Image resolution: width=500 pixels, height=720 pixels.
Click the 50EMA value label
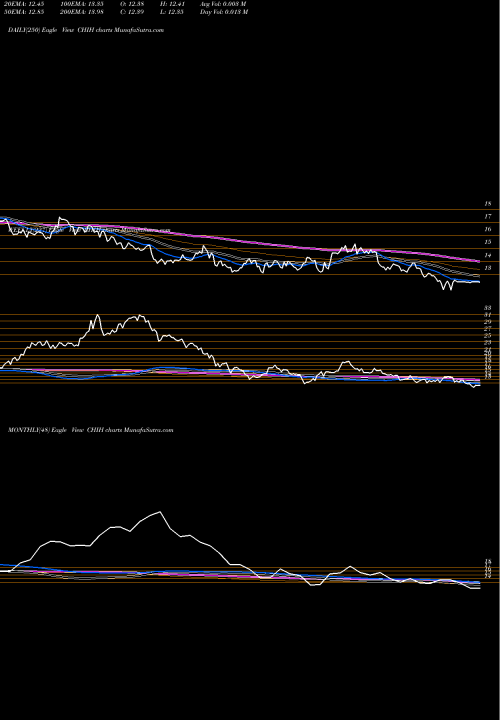tap(24, 12)
